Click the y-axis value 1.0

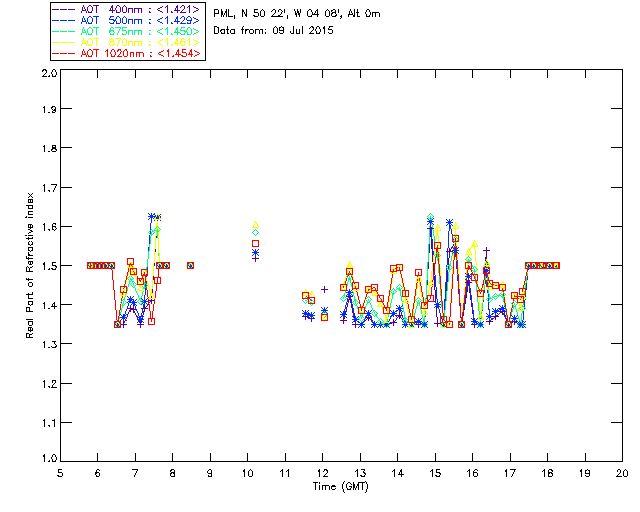(49, 459)
